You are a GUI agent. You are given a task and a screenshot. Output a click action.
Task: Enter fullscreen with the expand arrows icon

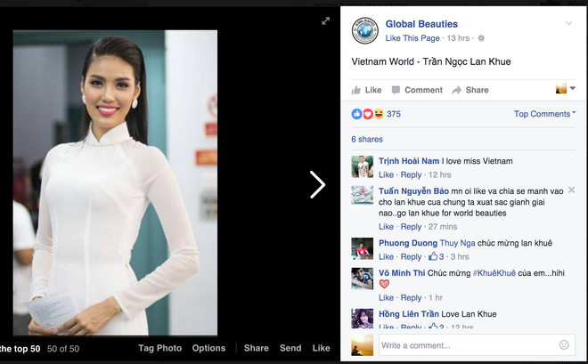[x=326, y=21]
